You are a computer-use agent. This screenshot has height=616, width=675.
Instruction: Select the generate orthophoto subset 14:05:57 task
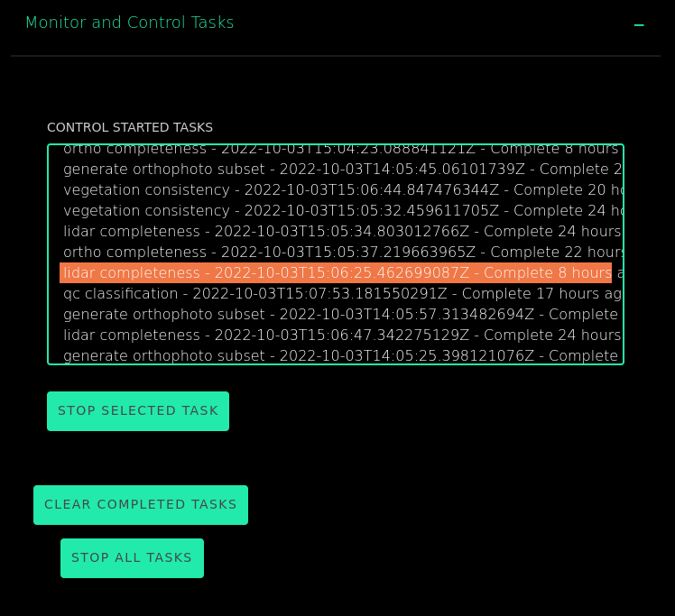pos(334,315)
